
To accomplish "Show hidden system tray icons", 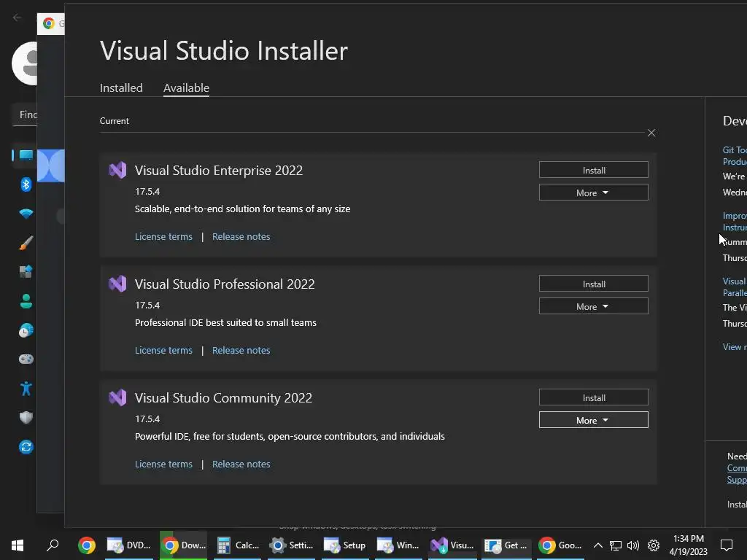I will coord(597,545).
